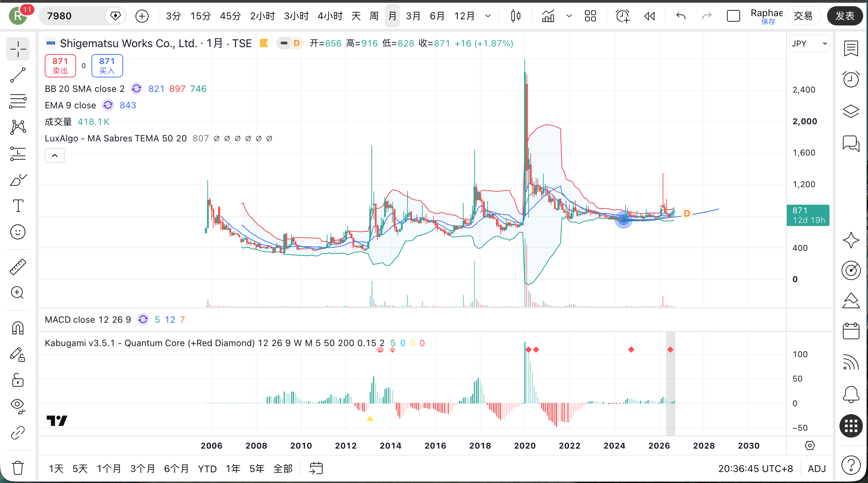Open the help question mark icon

click(x=851, y=465)
